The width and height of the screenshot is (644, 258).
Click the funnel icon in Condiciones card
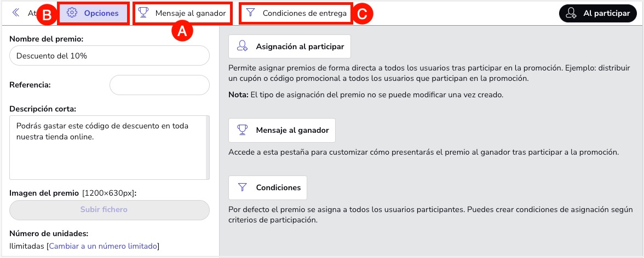click(x=242, y=187)
